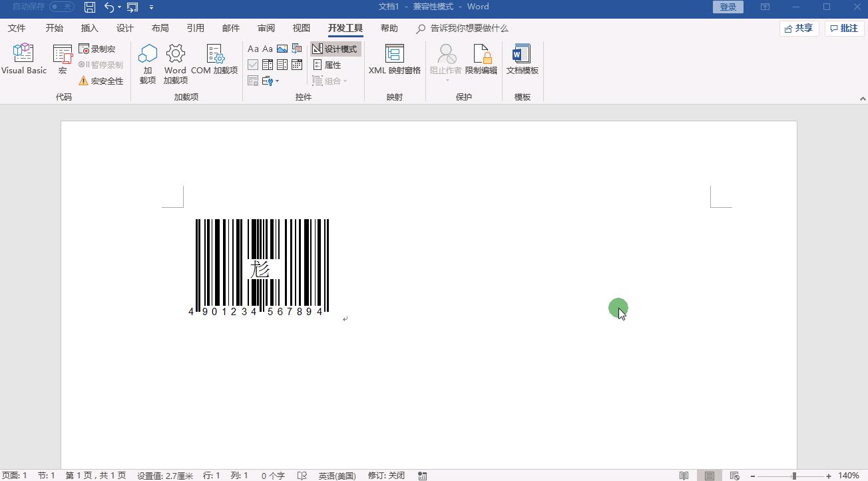
Task: Insert a Rich Text content control (Aa)
Action: pos(253,48)
